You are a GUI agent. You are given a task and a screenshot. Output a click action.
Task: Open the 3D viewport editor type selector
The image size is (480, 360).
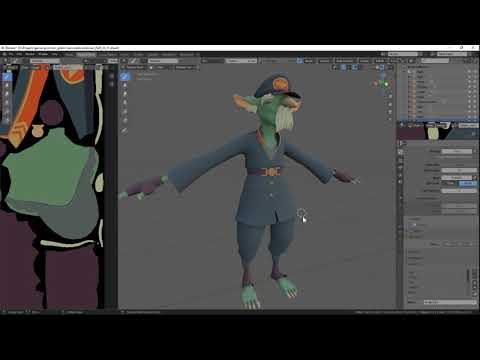pos(124,61)
